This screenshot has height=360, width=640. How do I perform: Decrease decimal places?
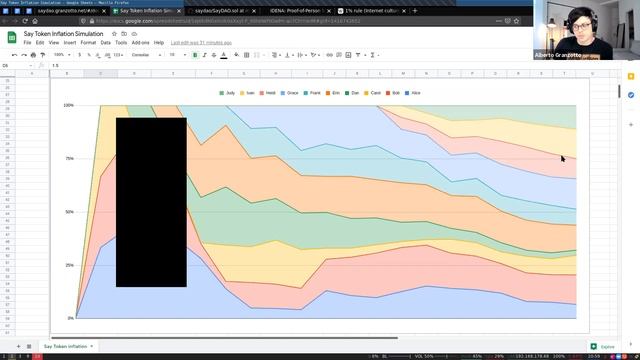[x=98, y=55]
